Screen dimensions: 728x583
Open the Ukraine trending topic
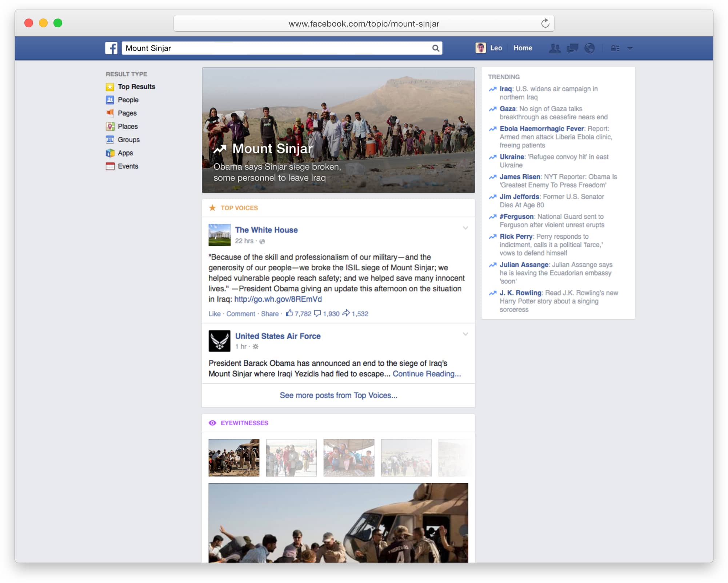512,157
